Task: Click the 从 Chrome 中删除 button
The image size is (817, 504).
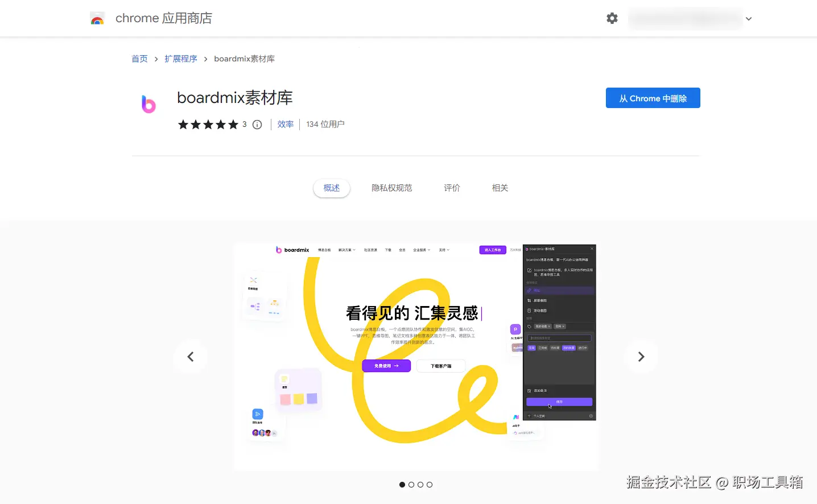Action: coord(653,98)
